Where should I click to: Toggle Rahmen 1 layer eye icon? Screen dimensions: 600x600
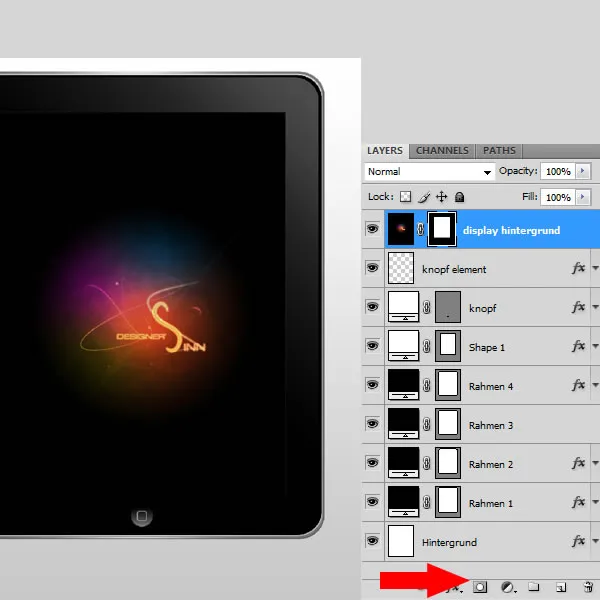click(x=372, y=502)
